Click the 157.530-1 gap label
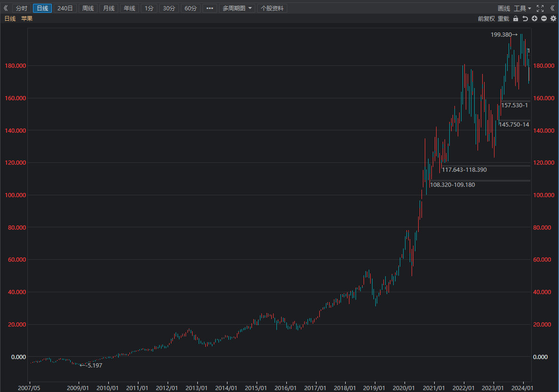The height and width of the screenshot is (392, 559). coord(514,105)
